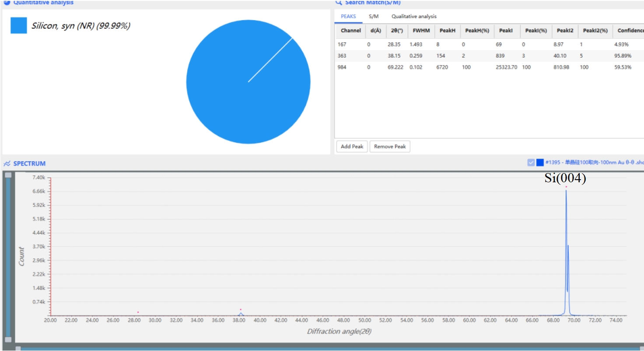Screen dimensions: 644x351
Task: Click the Search Match magnifier icon
Action: click(338, 2)
